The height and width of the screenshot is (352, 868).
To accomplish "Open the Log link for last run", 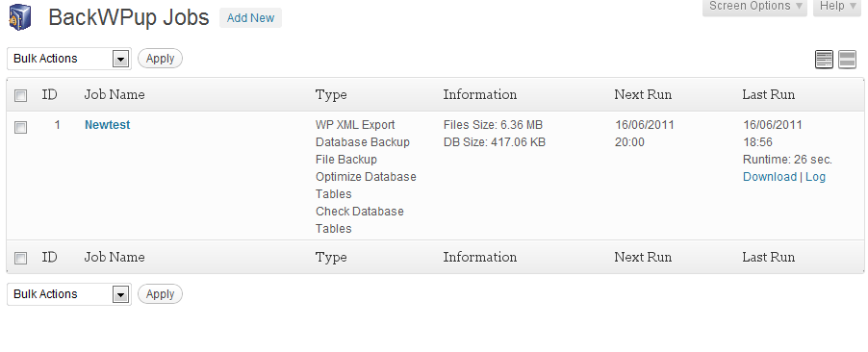I will click(815, 177).
